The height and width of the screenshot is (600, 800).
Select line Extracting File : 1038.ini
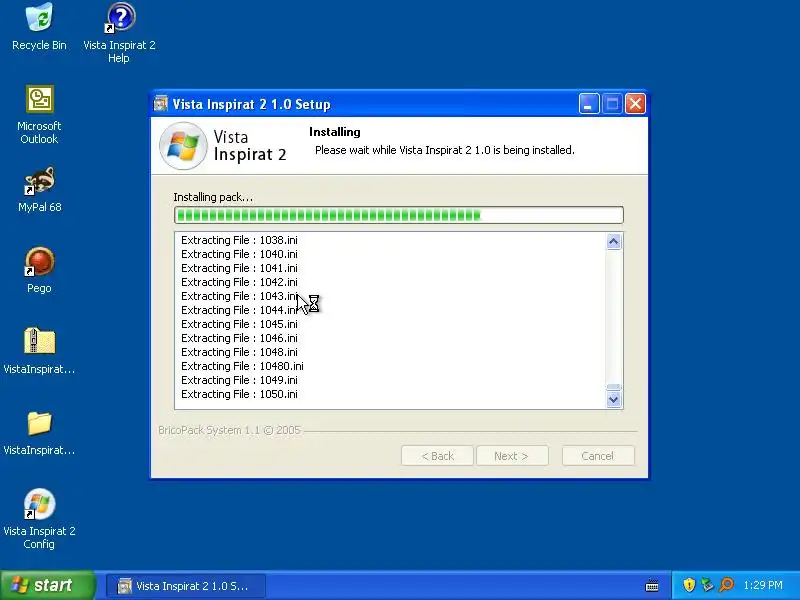239,240
